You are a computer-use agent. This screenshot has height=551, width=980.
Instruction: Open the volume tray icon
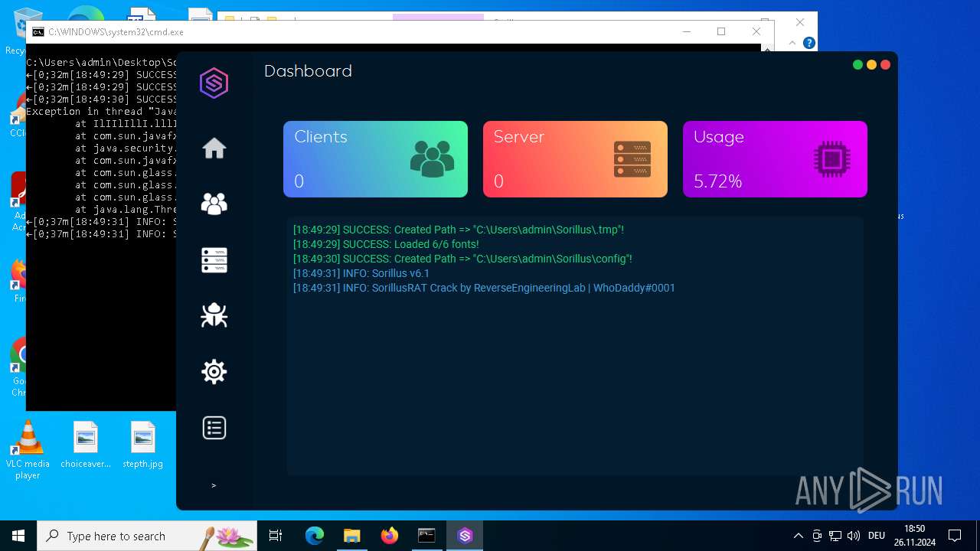click(854, 536)
